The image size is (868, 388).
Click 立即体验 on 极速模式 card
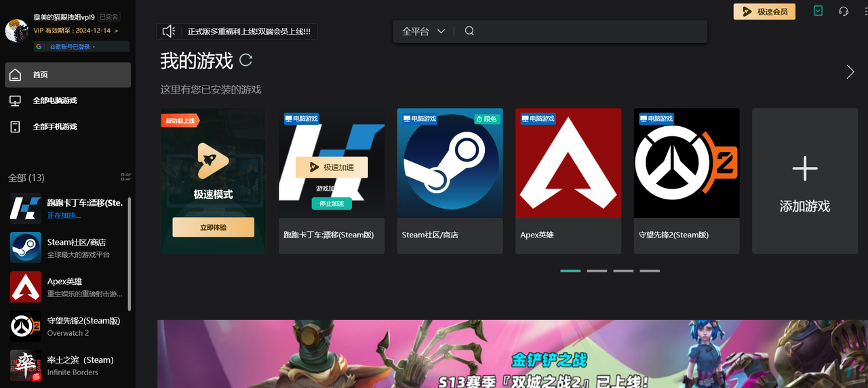pos(213,227)
